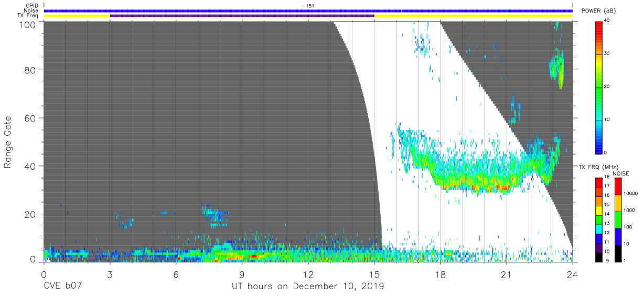Click the NOISE colorbar

[618, 219]
